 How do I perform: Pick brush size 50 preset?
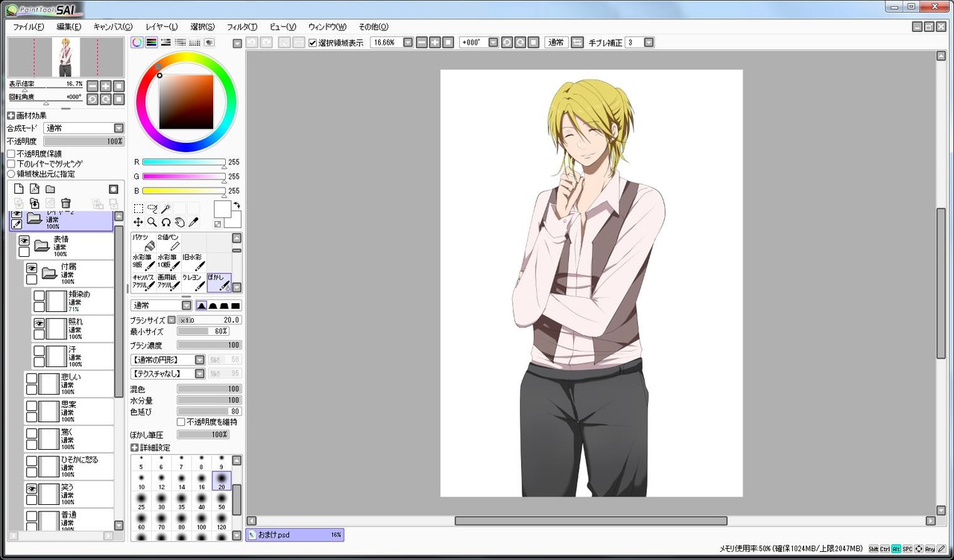tap(221, 500)
